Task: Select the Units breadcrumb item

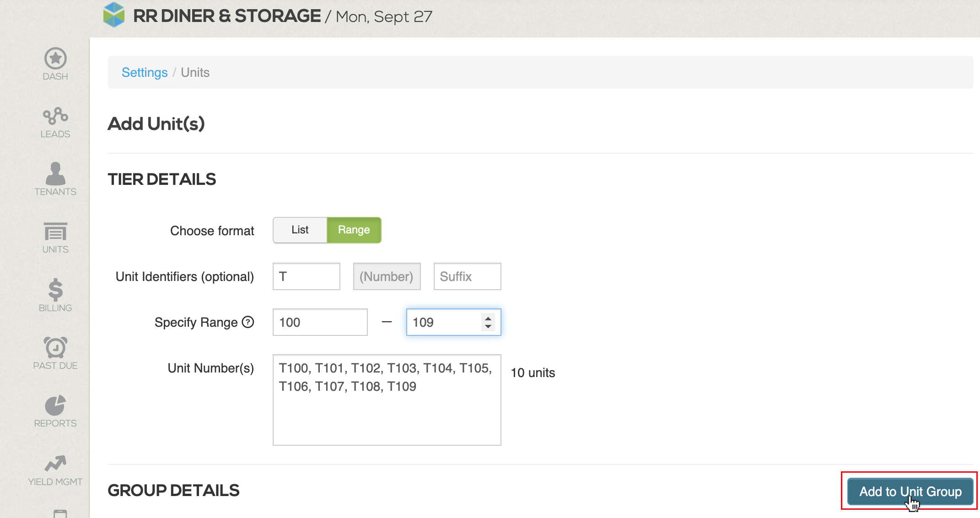Action: point(195,72)
